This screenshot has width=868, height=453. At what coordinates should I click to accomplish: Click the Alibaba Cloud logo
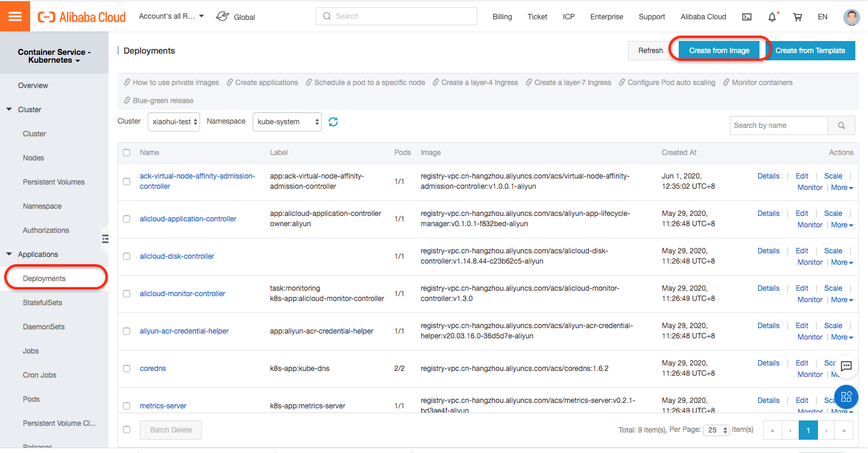click(x=82, y=17)
